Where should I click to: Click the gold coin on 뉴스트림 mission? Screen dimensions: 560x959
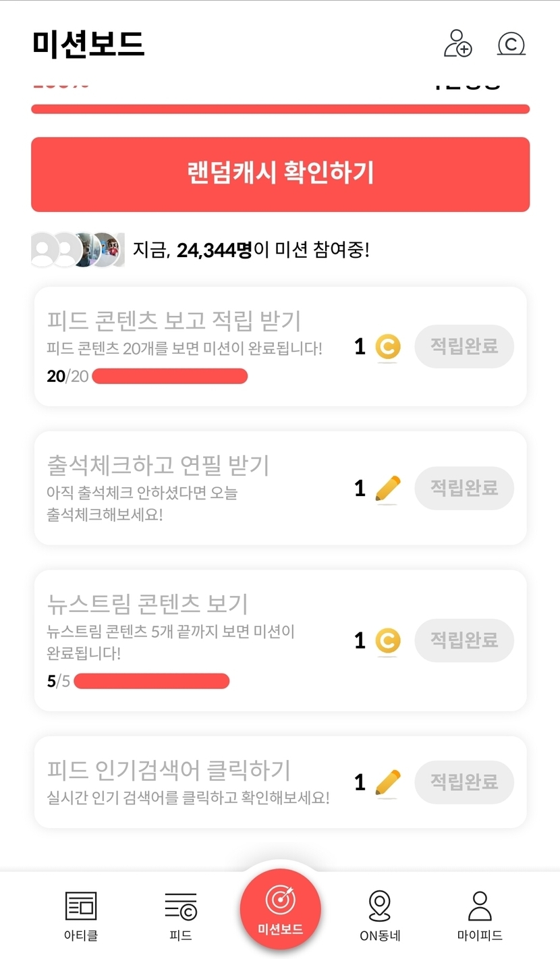(388, 640)
